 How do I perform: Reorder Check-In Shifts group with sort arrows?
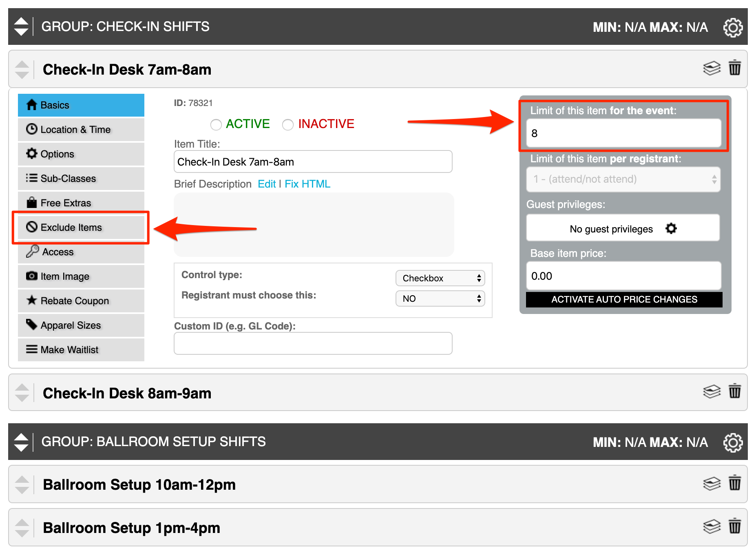click(x=21, y=27)
